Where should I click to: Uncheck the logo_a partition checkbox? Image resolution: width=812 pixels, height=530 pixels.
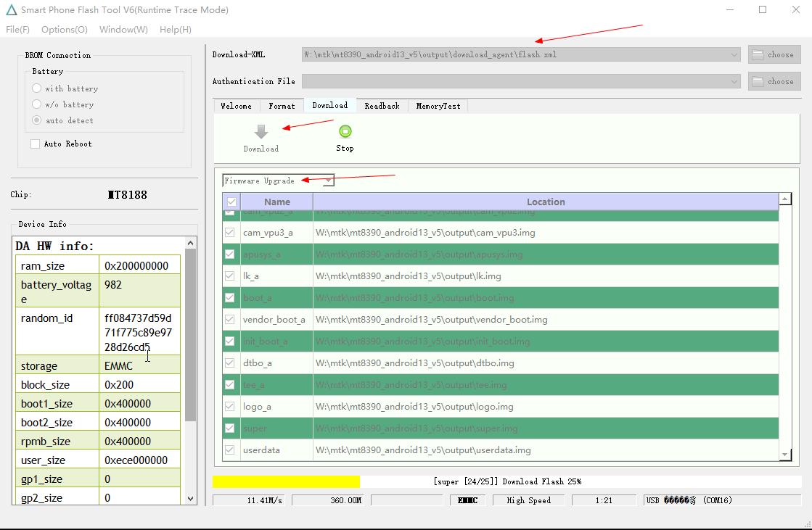(230, 406)
